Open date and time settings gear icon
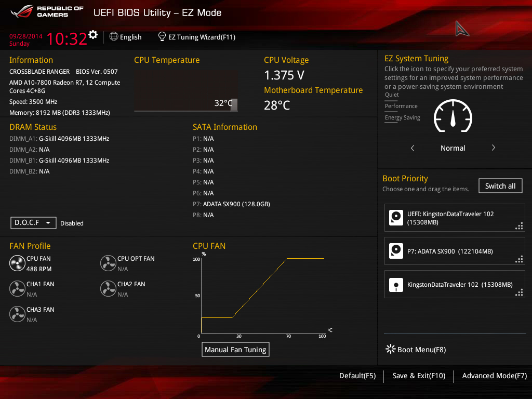The image size is (532, 399). [x=93, y=35]
